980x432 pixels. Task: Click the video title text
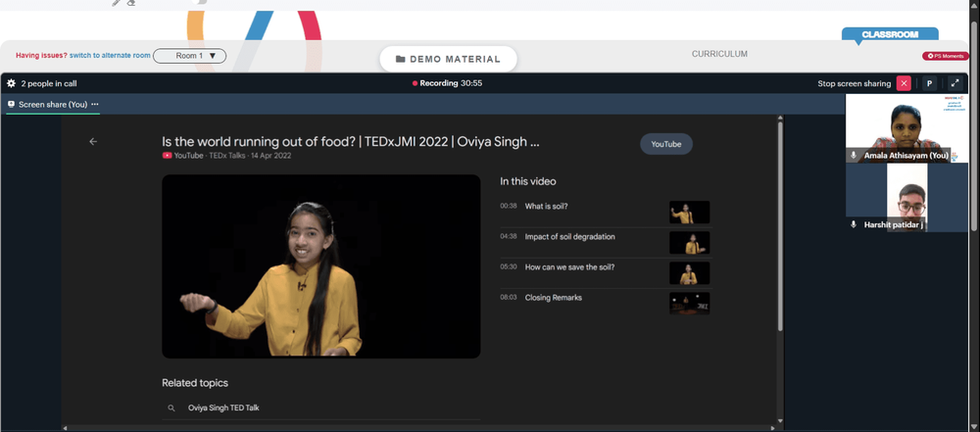click(350, 142)
